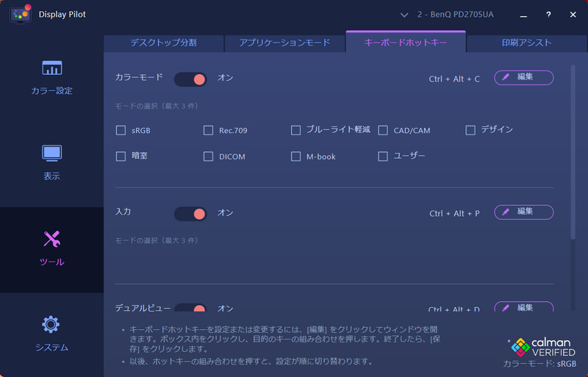This screenshot has width=588, height=377.
Task: Check the CAD/CAM mode checkbox
Action: click(383, 130)
